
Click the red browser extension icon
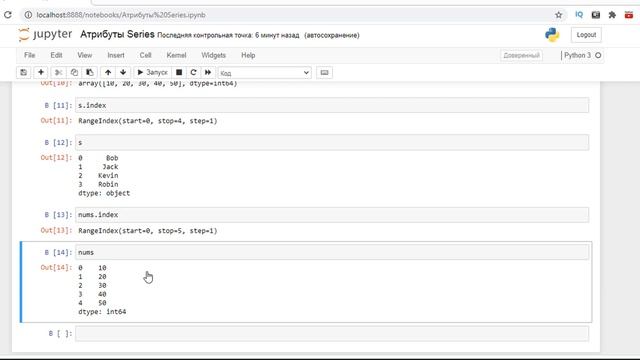(x=629, y=15)
